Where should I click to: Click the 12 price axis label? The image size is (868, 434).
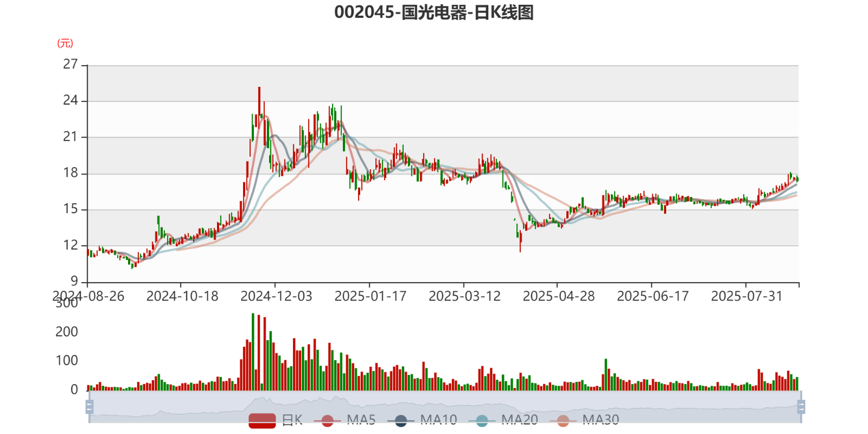tap(71, 245)
